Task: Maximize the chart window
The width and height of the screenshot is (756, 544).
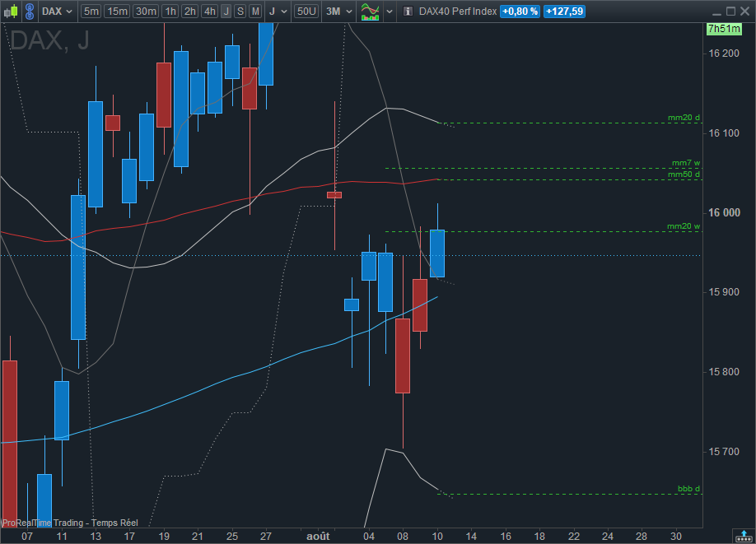Action: pos(731,11)
